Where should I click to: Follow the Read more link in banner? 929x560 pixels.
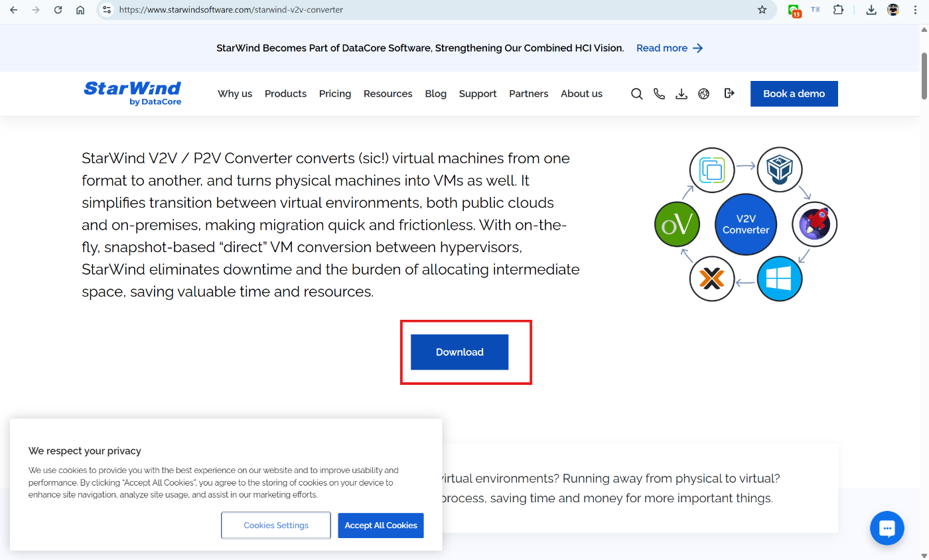[670, 48]
